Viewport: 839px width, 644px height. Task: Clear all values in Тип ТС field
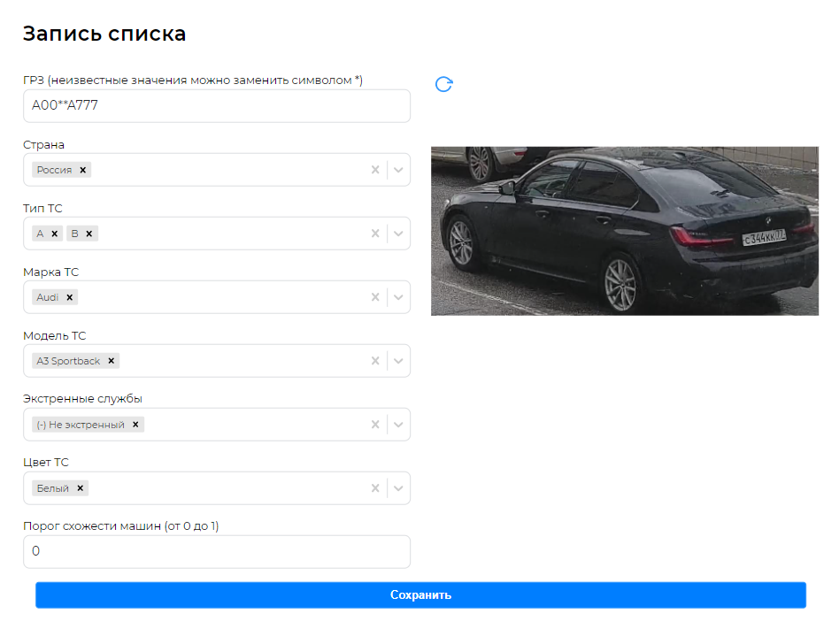click(375, 234)
